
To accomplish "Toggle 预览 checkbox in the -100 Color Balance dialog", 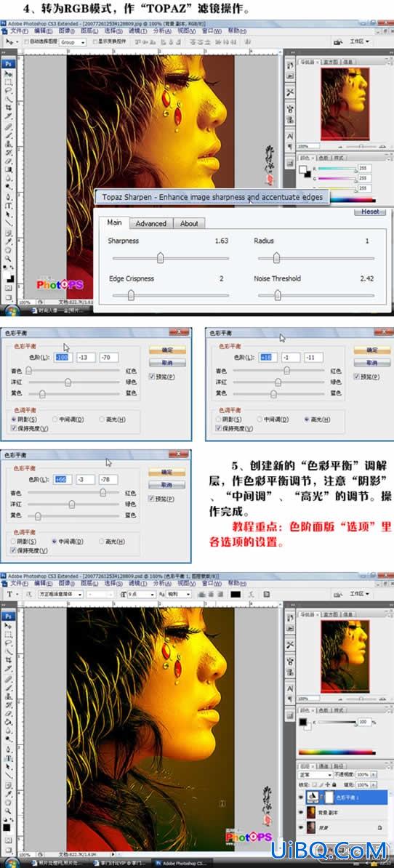I will point(152,377).
